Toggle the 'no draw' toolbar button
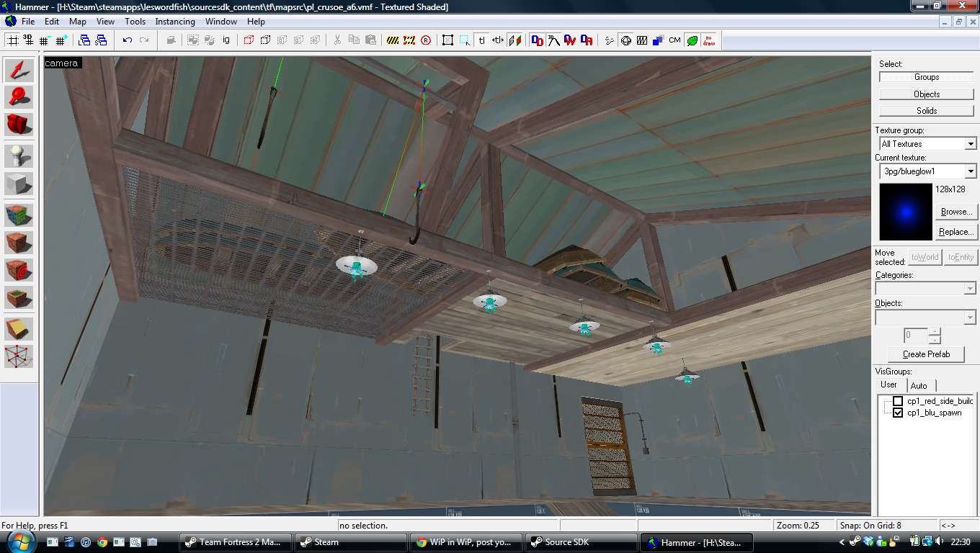The image size is (980, 553). click(x=709, y=40)
